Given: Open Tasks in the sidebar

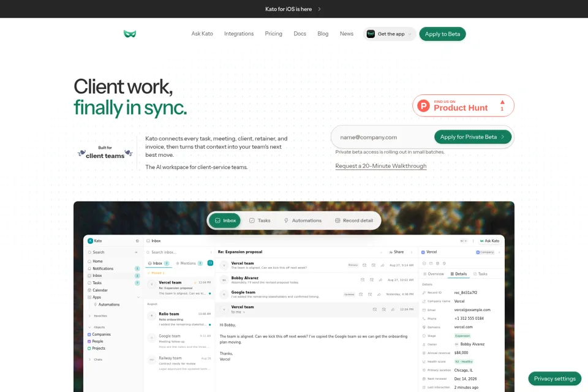Looking at the screenshot, I should [x=113, y=283].
